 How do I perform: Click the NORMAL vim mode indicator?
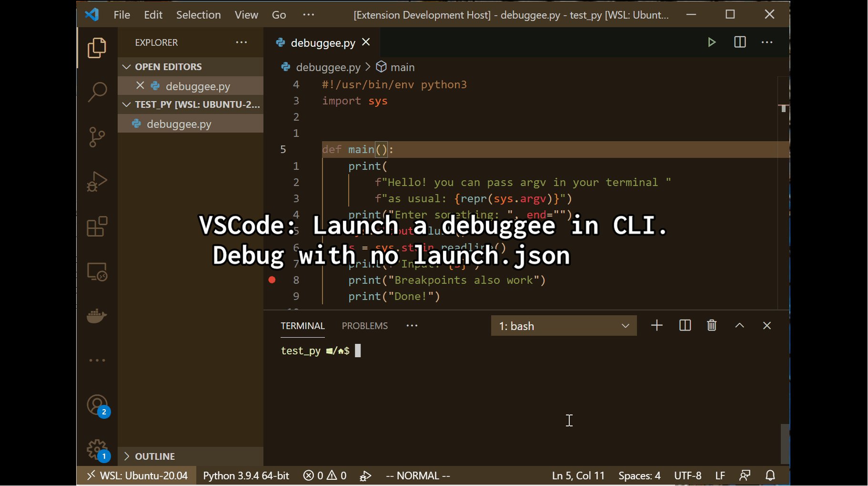pos(418,475)
